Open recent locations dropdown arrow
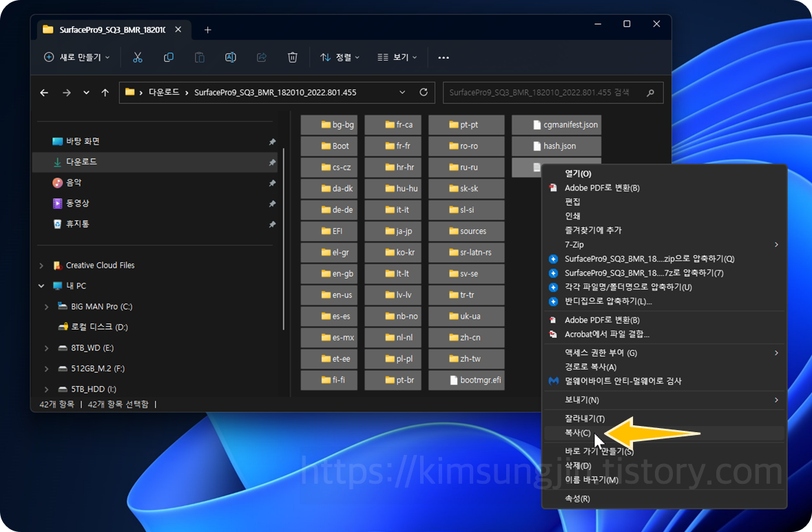Image resolution: width=812 pixels, height=532 pixels. pos(86,93)
